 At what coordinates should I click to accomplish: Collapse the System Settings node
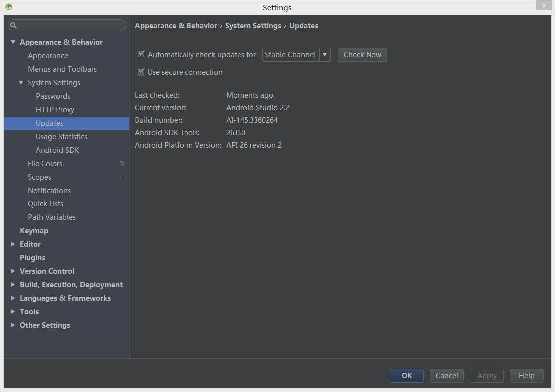(x=21, y=82)
